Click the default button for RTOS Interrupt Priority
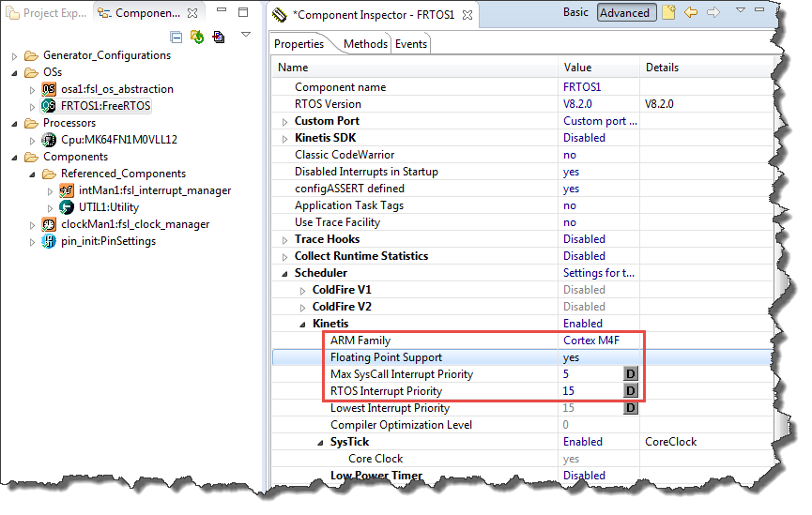Viewport: 812px width, 515px height. [x=631, y=391]
